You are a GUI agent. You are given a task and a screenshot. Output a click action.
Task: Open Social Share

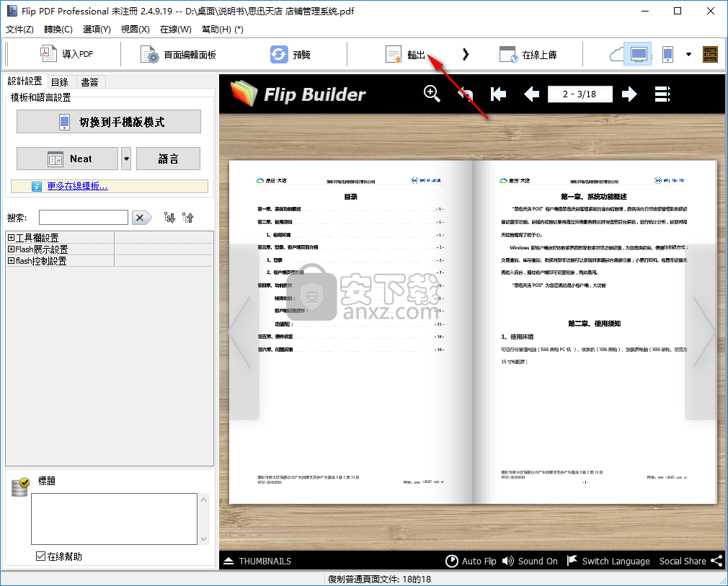click(x=691, y=561)
